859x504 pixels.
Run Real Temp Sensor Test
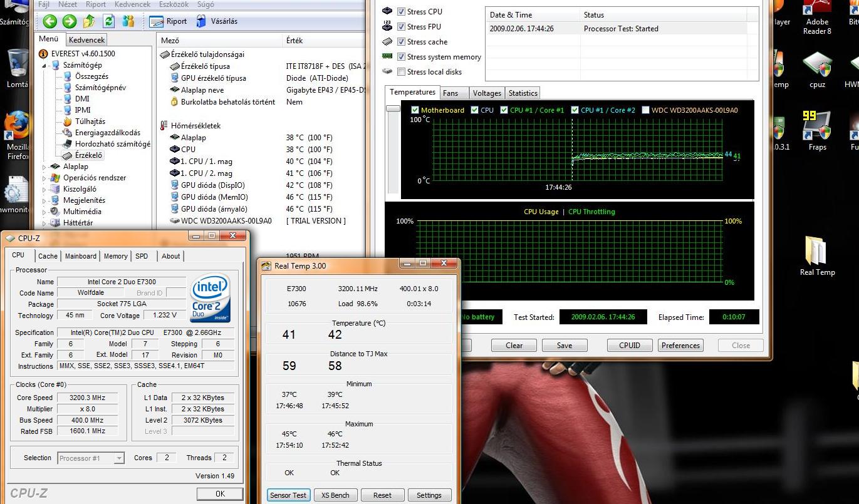(x=288, y=495)
